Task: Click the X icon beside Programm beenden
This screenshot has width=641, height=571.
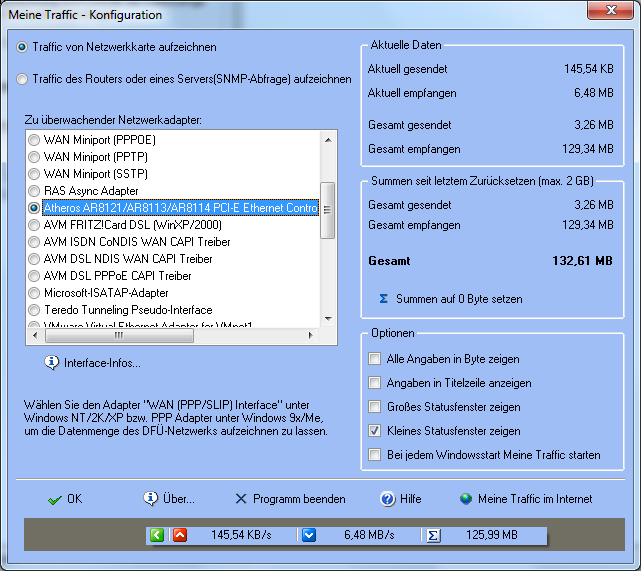Action: pos(241,499)
